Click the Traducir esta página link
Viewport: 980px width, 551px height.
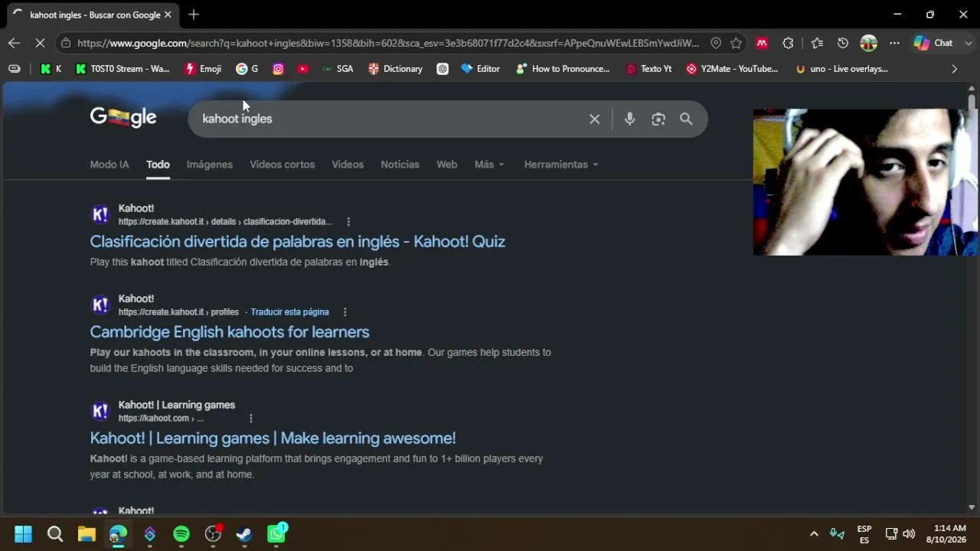(289, 312)
